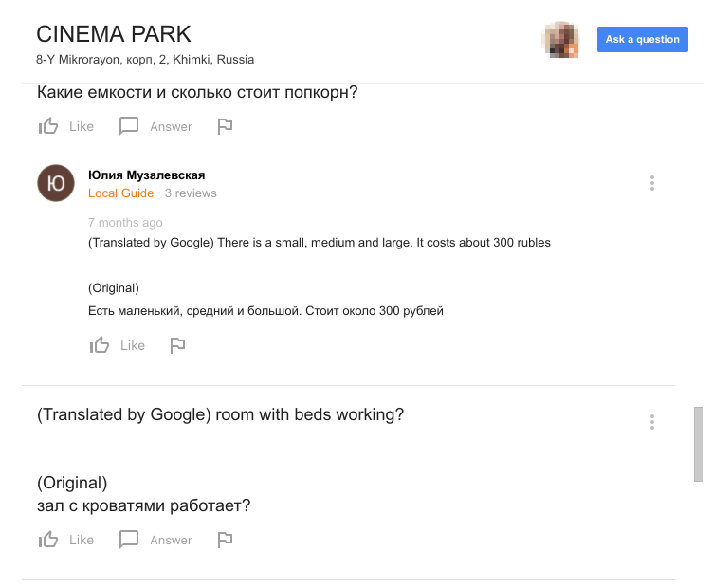Like Юлия Музалевская's answer with thumbs-up

(100, 345)
